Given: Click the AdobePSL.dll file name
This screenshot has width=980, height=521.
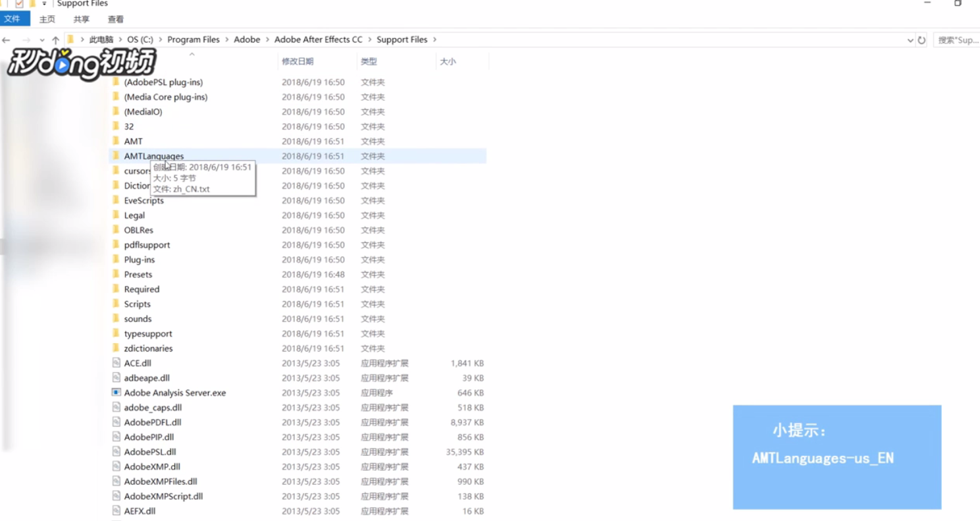Looking at the screenshot, I should 150,452.
